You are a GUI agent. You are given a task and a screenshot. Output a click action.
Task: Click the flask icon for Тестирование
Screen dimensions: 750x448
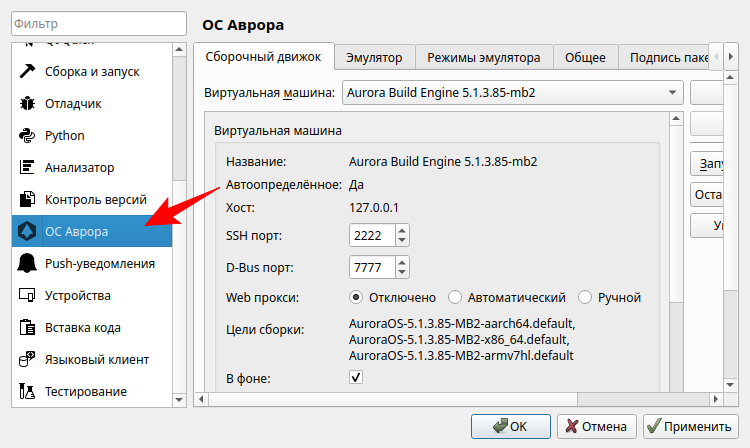pyautogui.click(x=27, y=392)
